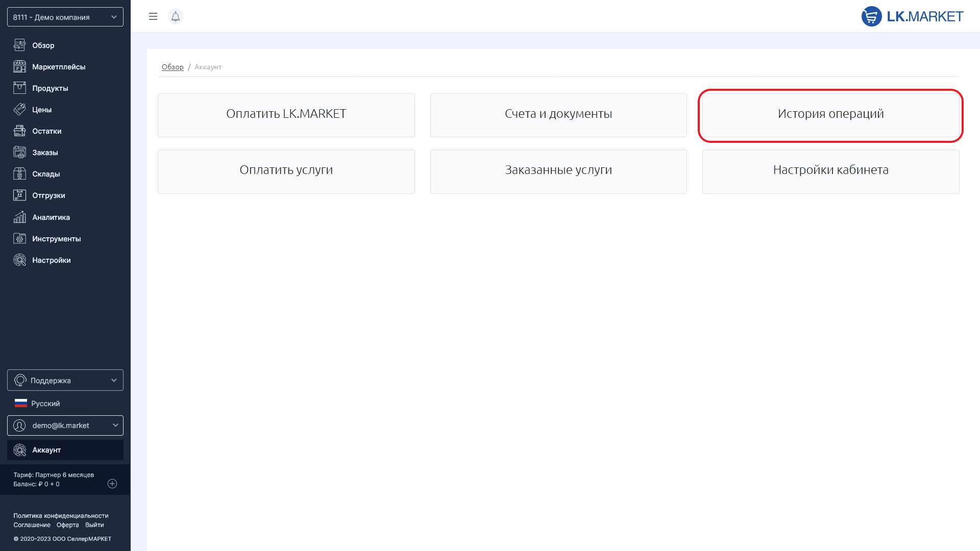The image size is (980, 551).
Task: Click the LK.MARKET logo
Action: coord(912,16)
